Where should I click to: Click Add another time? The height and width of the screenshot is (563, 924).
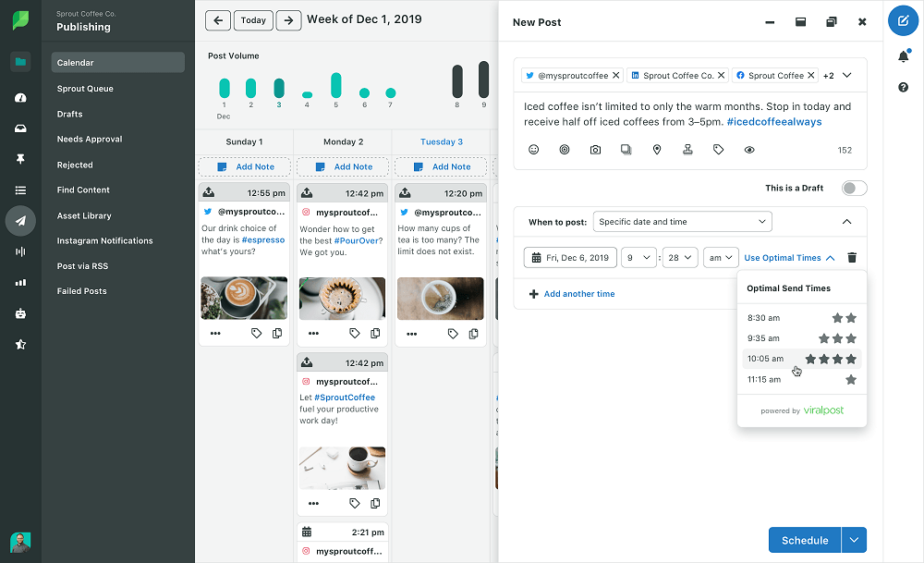point(572,294)
